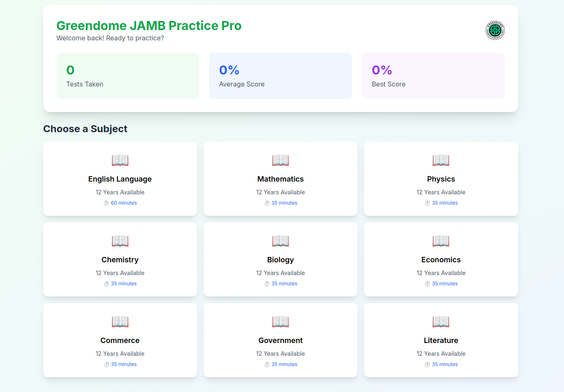The height and width of the screenshot is (392, 564).
Task: Click the Average Score stat card
Action: pos(280,76)
